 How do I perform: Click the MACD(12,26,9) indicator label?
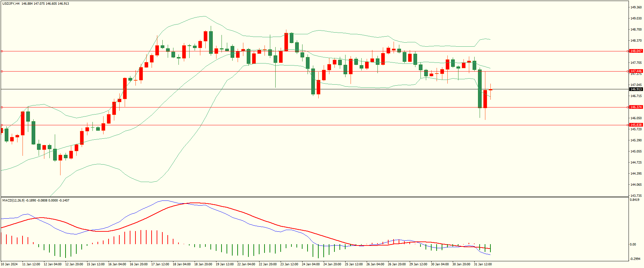pos(13,200)
